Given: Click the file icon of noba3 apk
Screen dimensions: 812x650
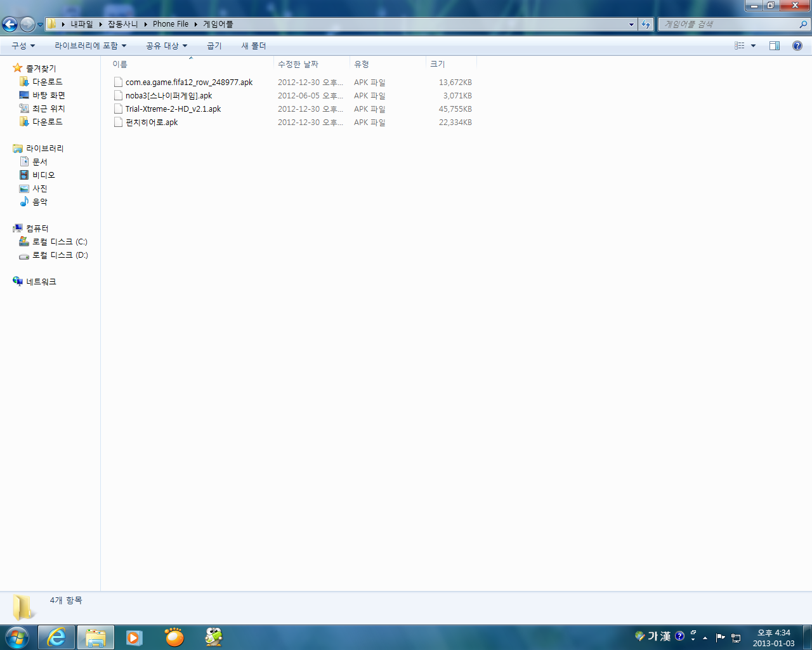Looking at the screenshot, I should tap(118, 95).
